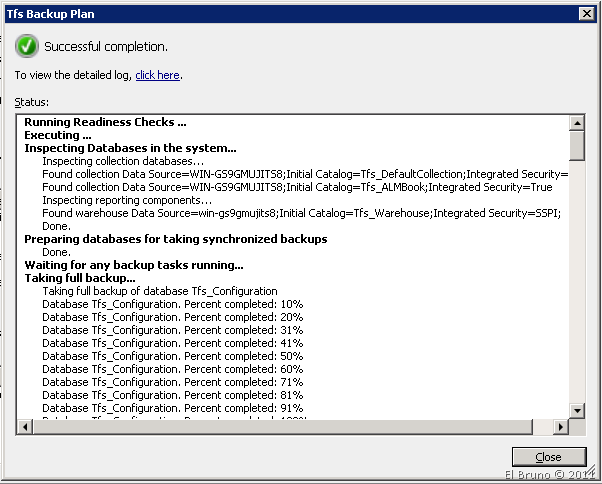Select the 'Inspecting Databases in the system...' line
The width and height of the screenshot is (602, 484).
130,149
